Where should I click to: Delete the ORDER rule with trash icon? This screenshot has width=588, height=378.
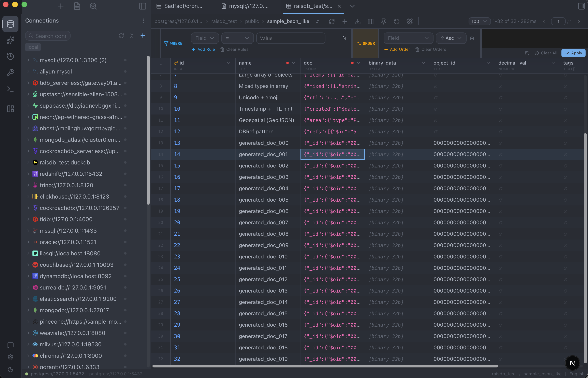point(472,38)
